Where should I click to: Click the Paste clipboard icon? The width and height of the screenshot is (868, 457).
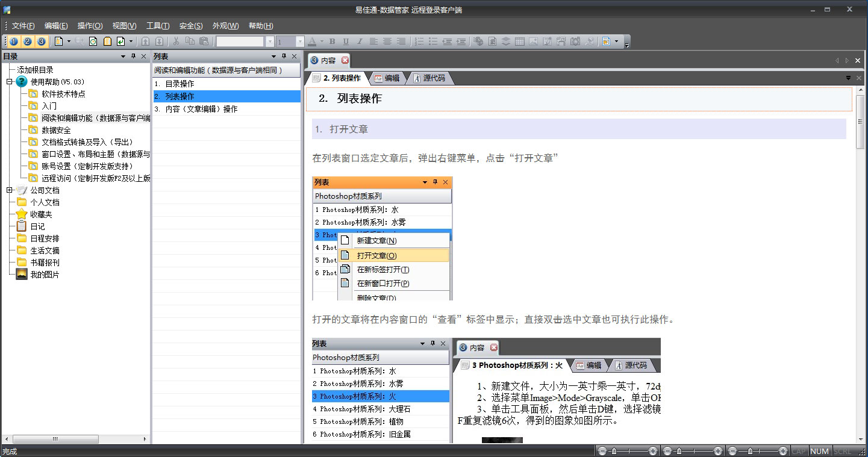pos(204,42)
